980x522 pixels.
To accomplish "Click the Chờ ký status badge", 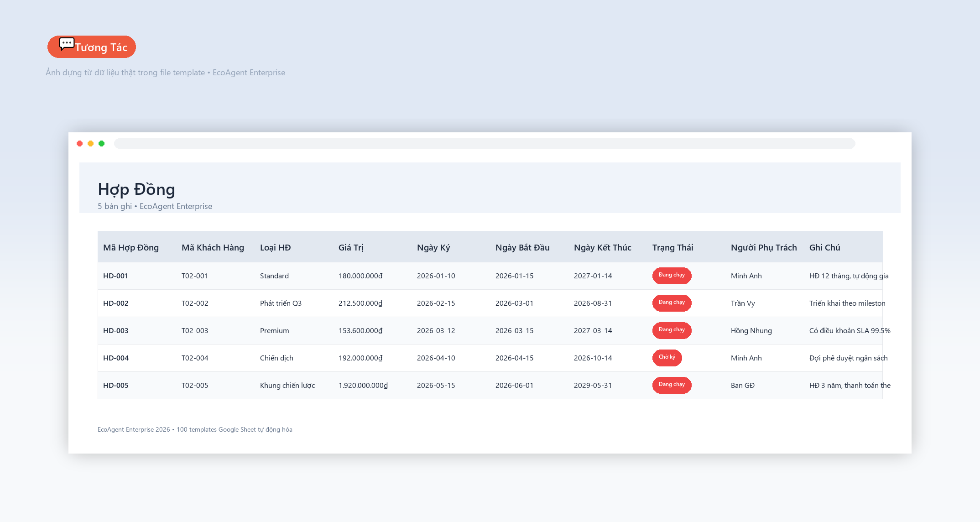I will coord(667,358).
